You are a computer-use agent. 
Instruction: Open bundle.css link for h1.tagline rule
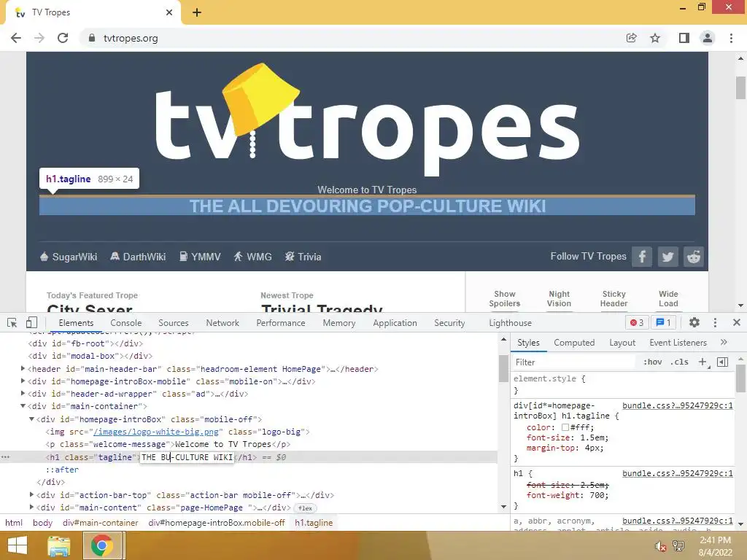(678, 405)
